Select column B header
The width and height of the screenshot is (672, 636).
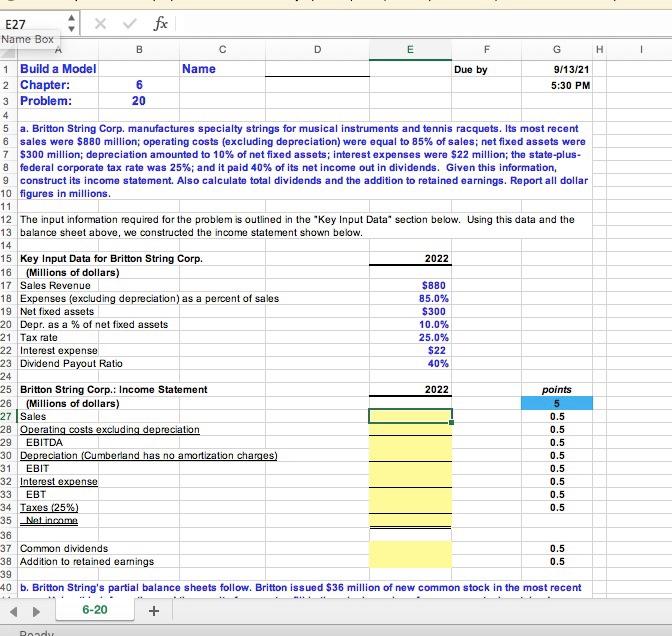point(139,50)
